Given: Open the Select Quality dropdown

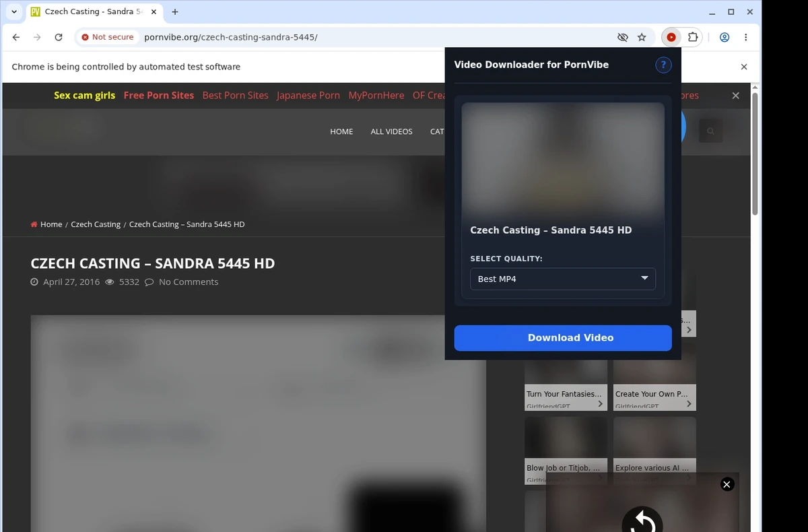Looking at the screenshot, I should pyautogui.click(x=563, y=279).
